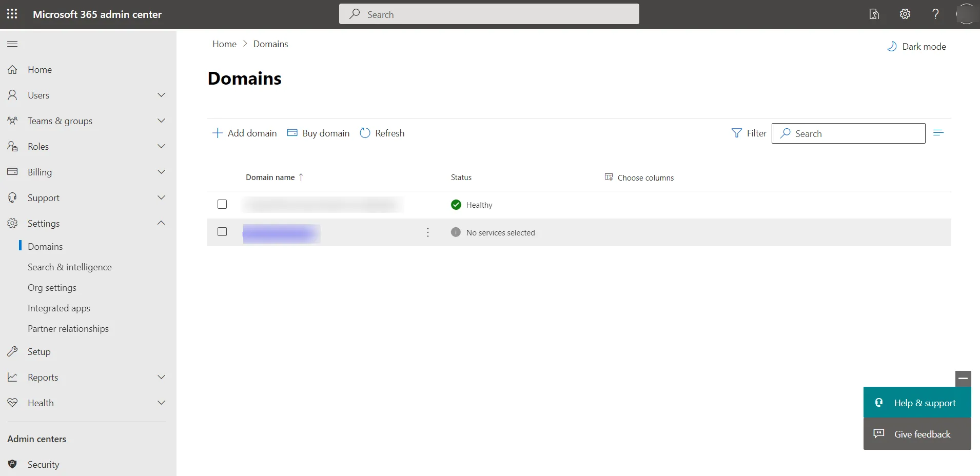
Task: Open Settings from the gear icon
Action: (x=905, y=14)
